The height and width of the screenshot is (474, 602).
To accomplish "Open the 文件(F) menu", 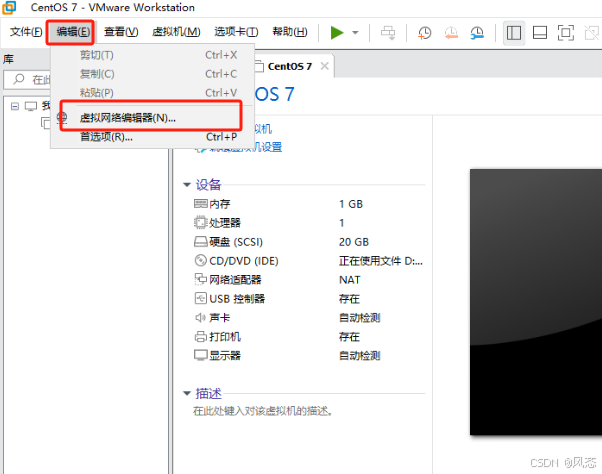I will click(26, 31).
